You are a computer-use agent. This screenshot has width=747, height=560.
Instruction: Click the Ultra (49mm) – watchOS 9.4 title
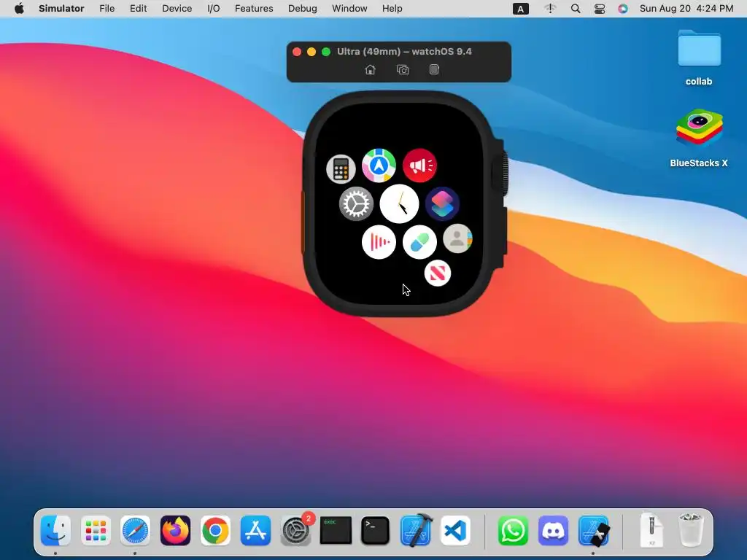pyautogui.click(x=404, y=52)
